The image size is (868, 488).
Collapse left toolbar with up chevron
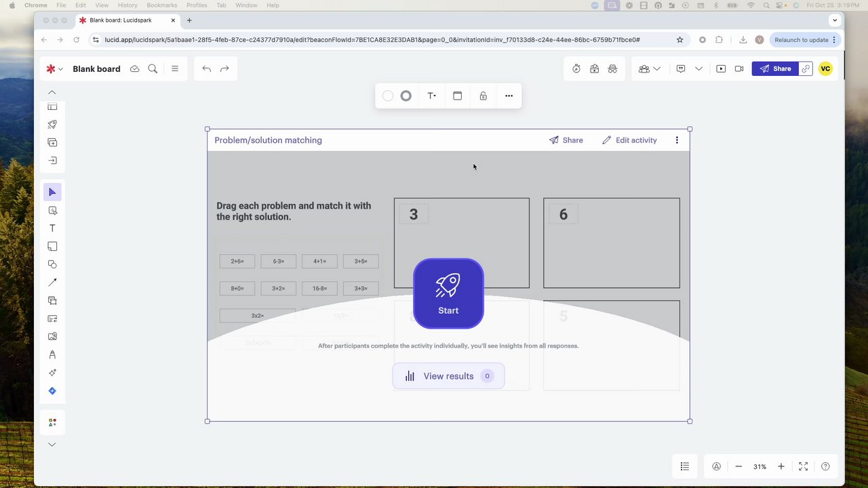[52, 92]
